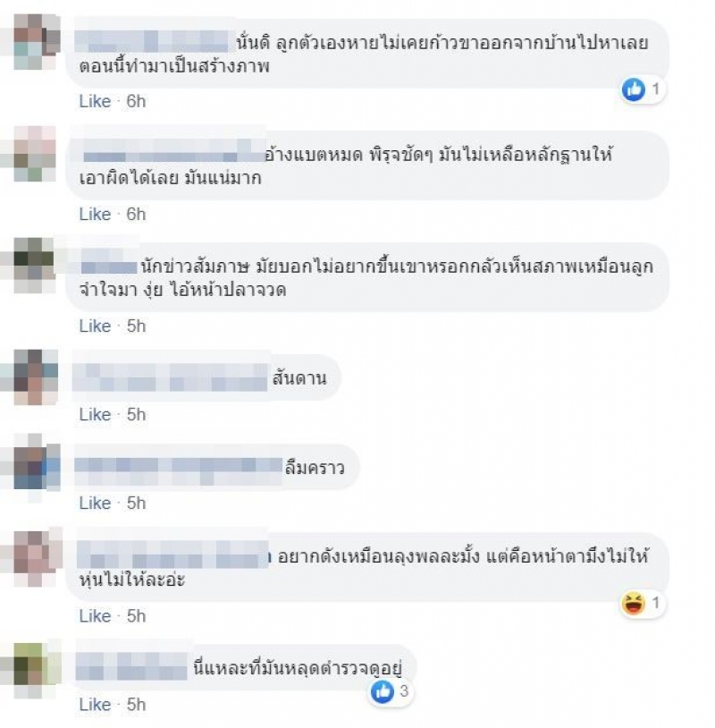715x728 pixels.
Task: Open the third commenter's dark avatar
Action: coord(34,265)
